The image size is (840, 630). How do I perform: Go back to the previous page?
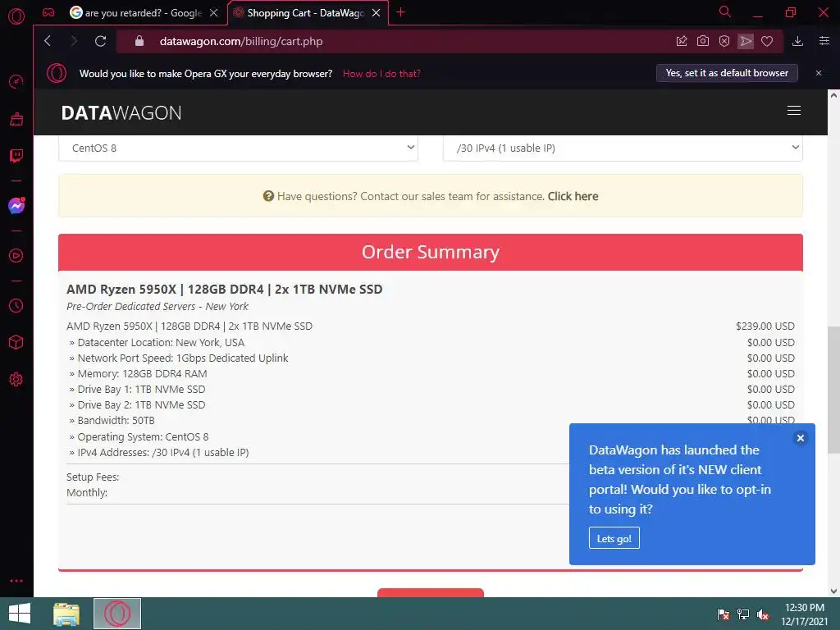point(48,41)
